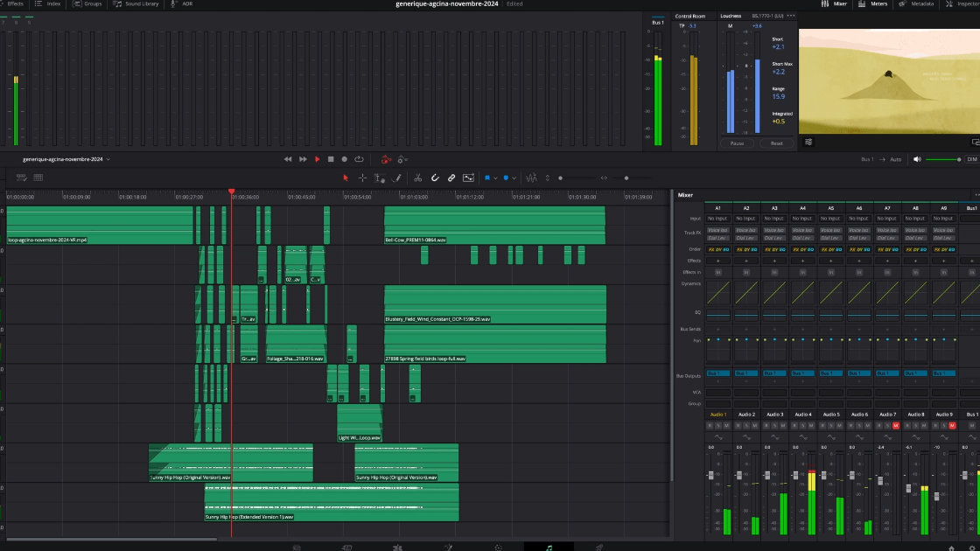
Task: Click the record transport button
Action: pyautogui.click(x=345, y=159)
